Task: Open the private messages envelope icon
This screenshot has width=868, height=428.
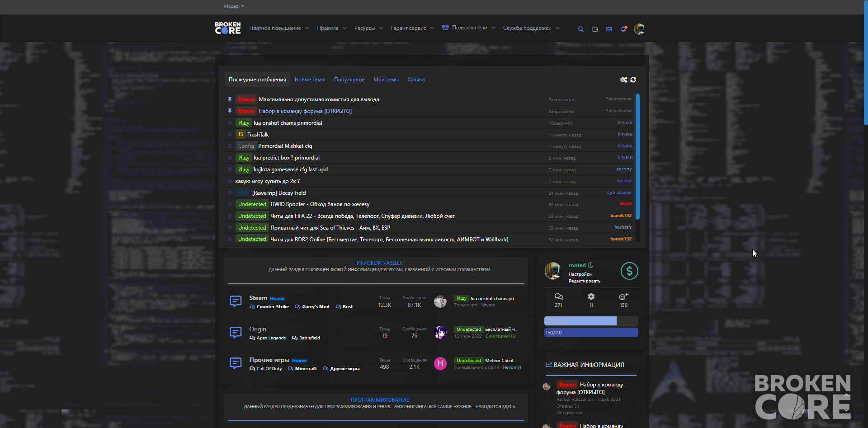Action: pyautogui.click(x=609, y=29)
